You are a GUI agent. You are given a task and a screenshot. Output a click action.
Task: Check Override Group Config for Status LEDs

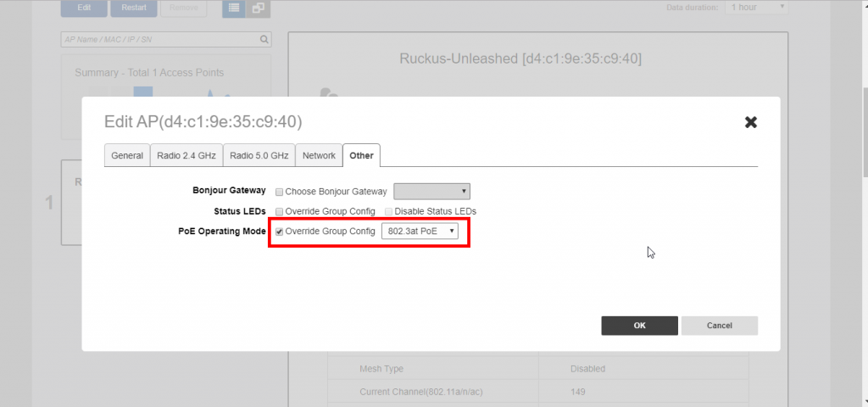280,211
